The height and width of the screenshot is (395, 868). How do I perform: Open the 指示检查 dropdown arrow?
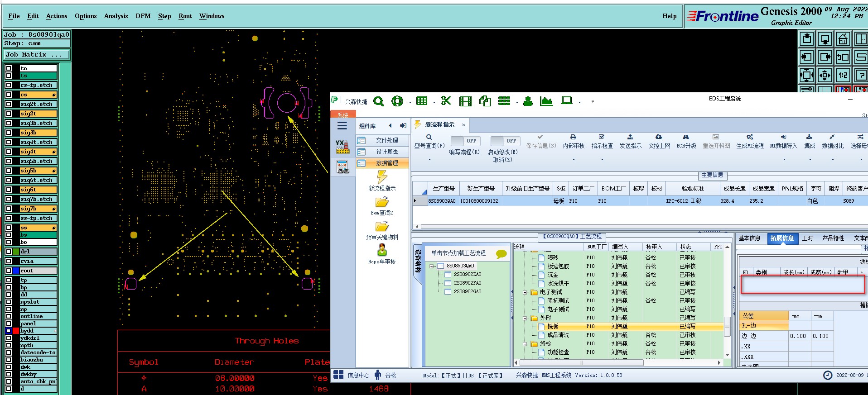602,159
